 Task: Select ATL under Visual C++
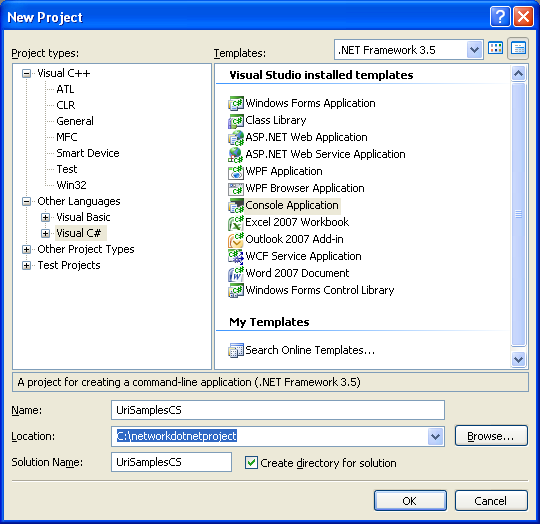65,89
